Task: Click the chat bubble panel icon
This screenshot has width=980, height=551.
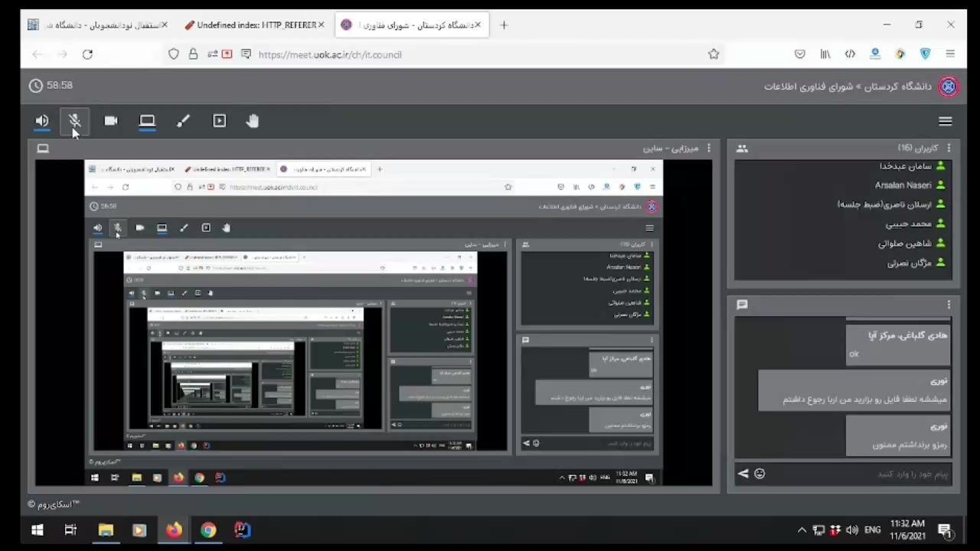Action: (742, 305)
